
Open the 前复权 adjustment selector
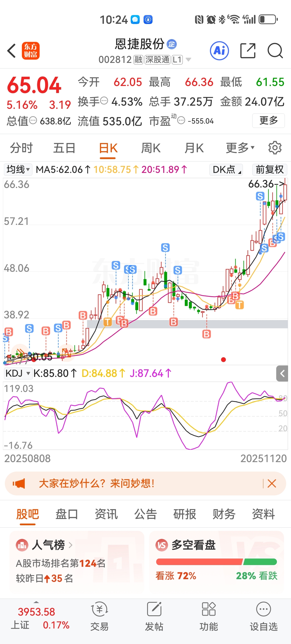click(269, 169)
